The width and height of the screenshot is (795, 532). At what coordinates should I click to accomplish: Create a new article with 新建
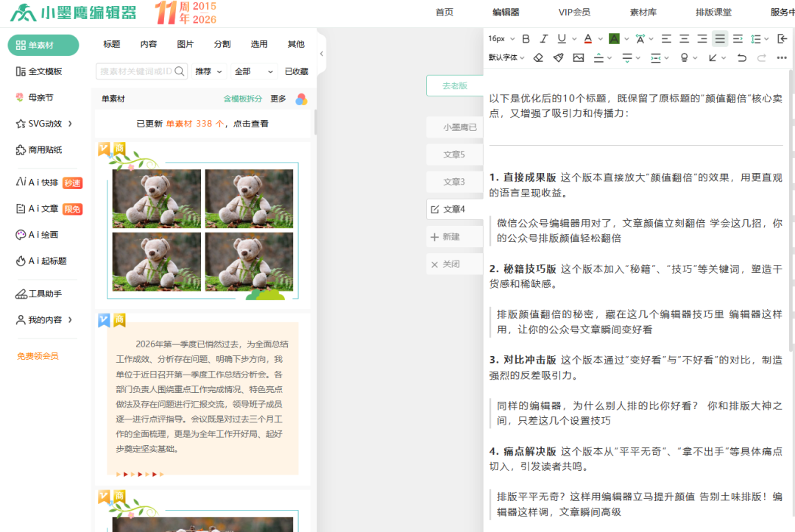(x=455, y=237)
